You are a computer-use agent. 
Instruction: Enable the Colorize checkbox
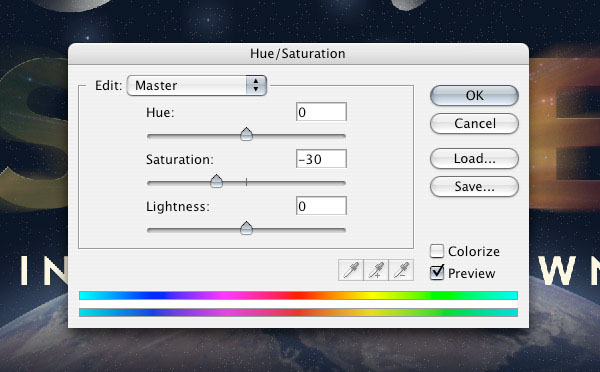pos(437,251)
